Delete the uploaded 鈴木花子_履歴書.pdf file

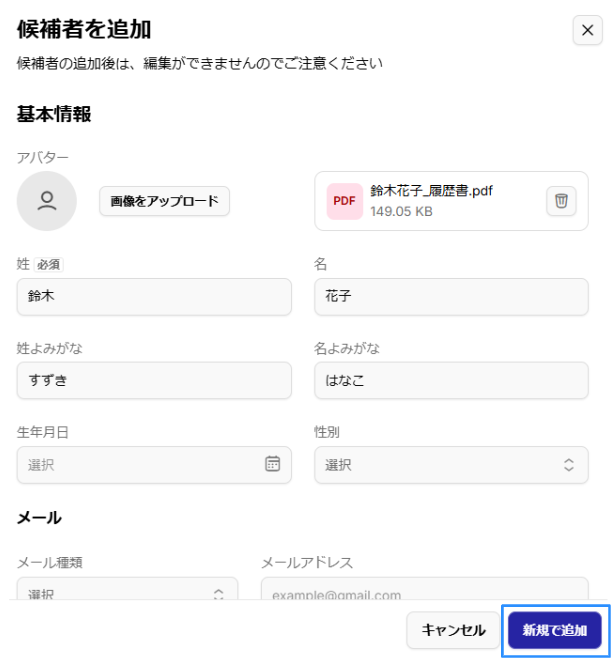point(561,201)
